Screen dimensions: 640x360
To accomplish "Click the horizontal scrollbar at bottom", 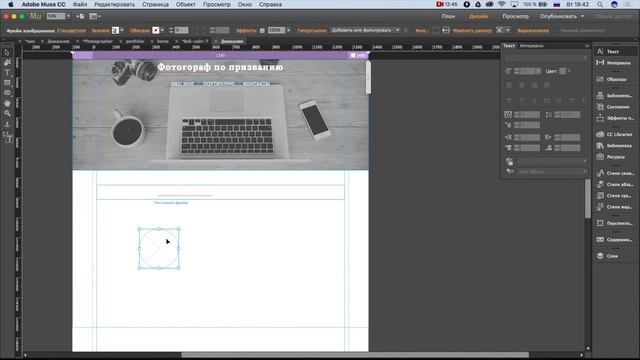I will point(355,355).
